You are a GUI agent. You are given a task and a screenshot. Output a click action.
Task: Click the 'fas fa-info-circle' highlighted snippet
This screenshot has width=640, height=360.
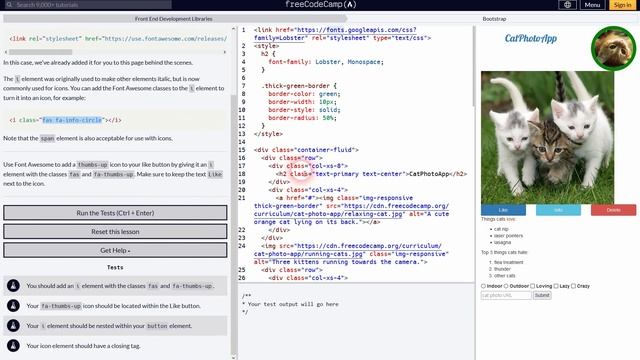point(72,120)
